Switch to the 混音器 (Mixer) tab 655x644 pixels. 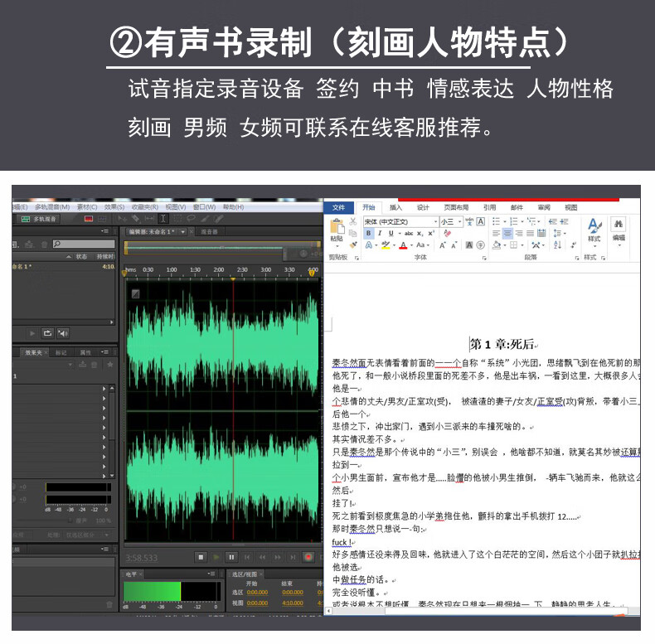click(x=209, y=231)
